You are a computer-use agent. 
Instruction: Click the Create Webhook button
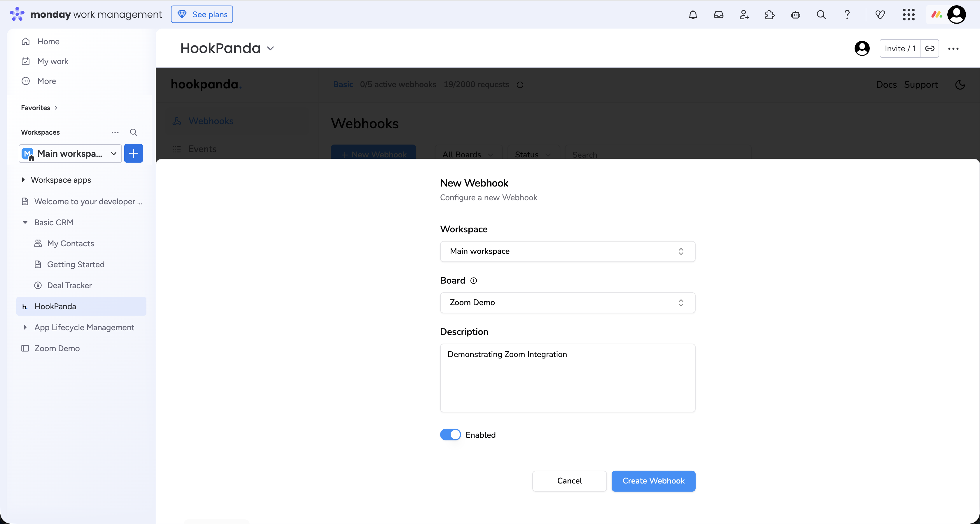pyautogui.click(x=653, y=481)
